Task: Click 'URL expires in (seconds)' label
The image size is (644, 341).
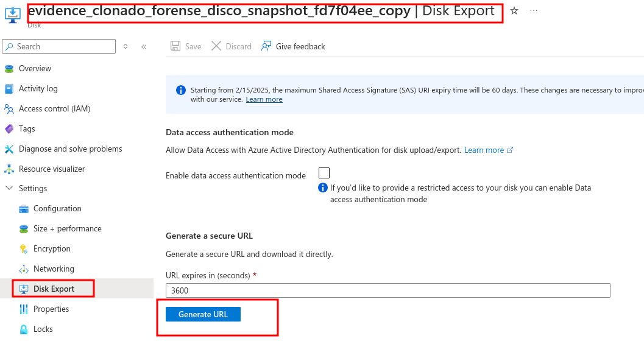Action: pos(208,275)
